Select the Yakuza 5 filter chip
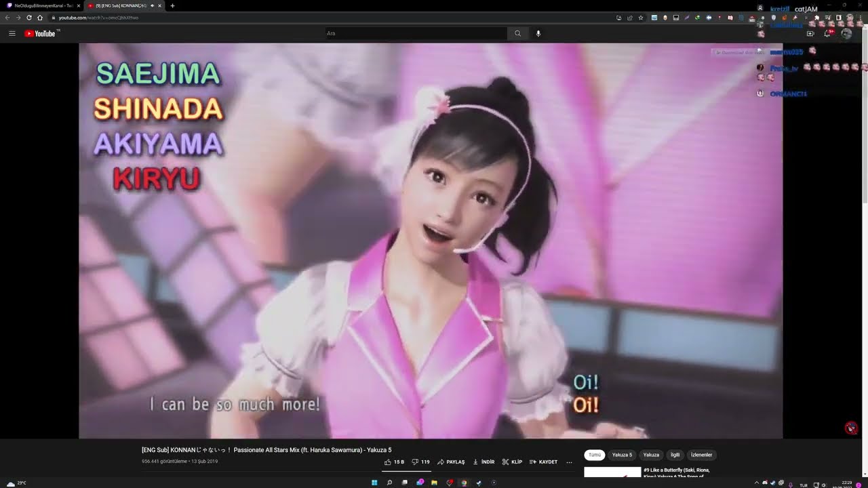Image resolution: width=868 pixels, height=488 pixels. pos(622,455)
